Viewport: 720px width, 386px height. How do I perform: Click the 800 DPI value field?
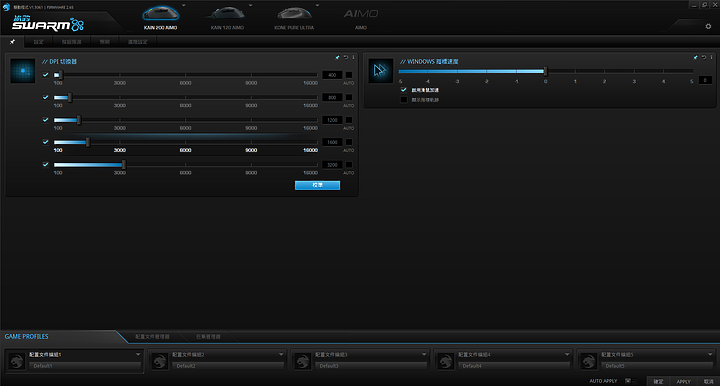point(332,97)
